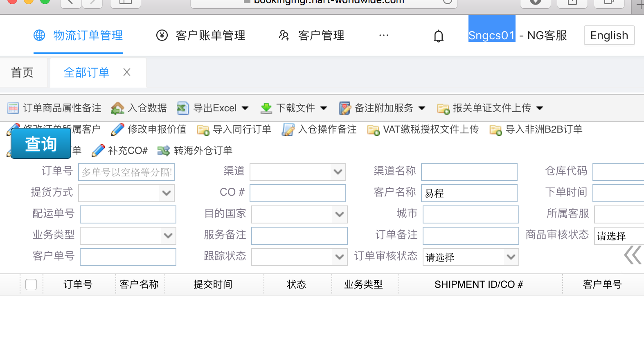
Task: Click the 修改申报价值 pencil icon
Action: click(x=117, y=129)
